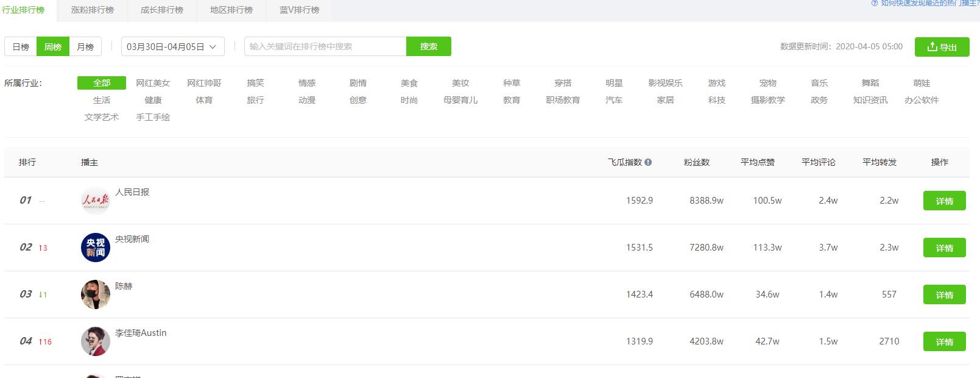The image size is (980, 378).
Task: Filter by 舞蹈 industry
Action: 870,83
